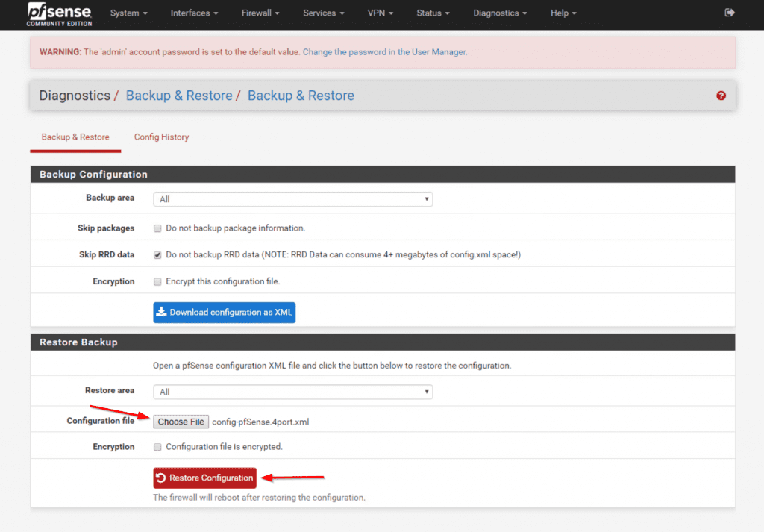Click the pfSense Community Edition logo
Image resolution: width=764 pixels, height=532 pixels.
coord(59,14)
